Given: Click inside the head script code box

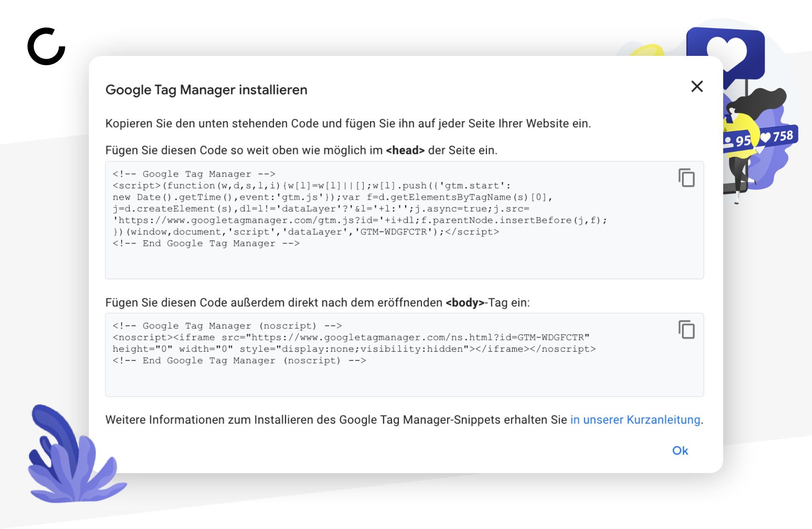Looking at the screenshot, I should (404, 220).
